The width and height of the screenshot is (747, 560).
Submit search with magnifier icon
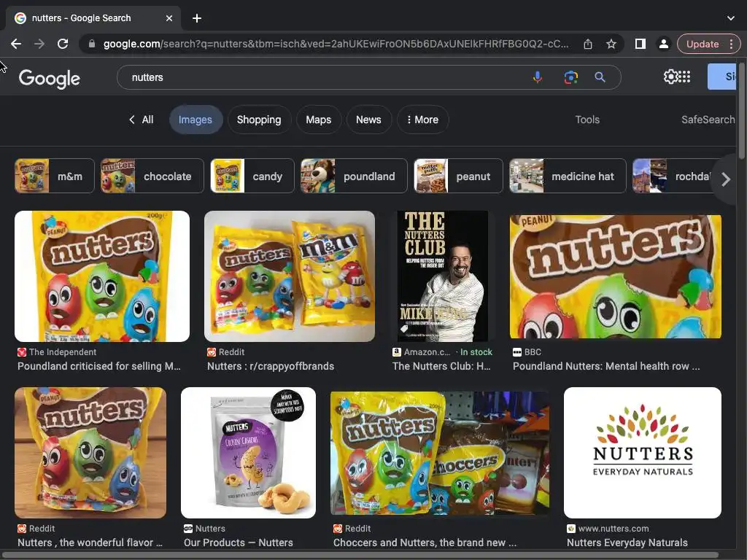(600, 77)
